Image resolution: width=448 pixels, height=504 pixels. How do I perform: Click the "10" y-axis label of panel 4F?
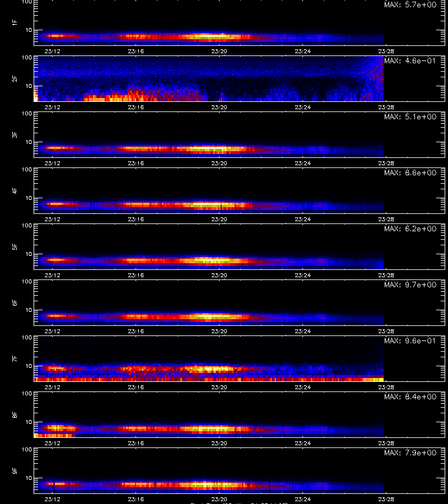coord(29,198)
